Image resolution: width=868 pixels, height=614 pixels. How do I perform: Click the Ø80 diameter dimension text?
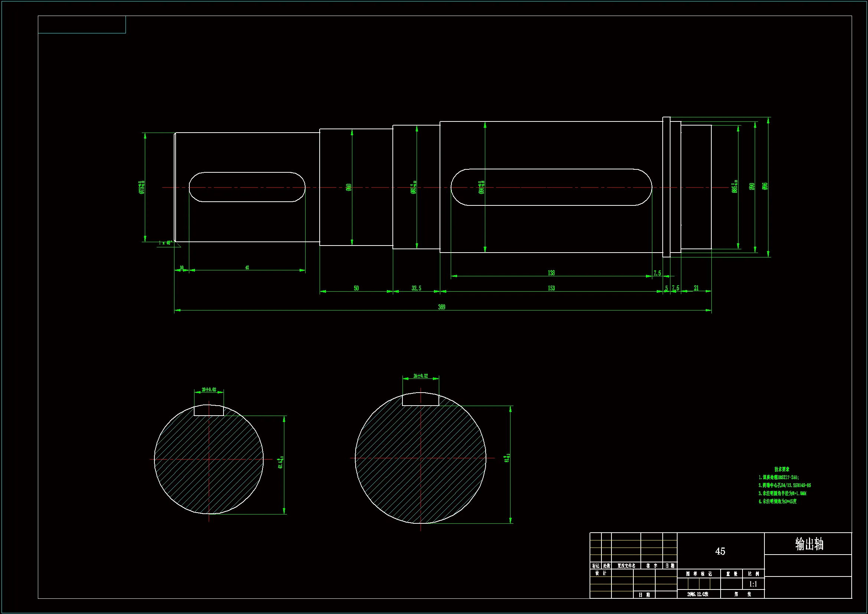[349, 187]
